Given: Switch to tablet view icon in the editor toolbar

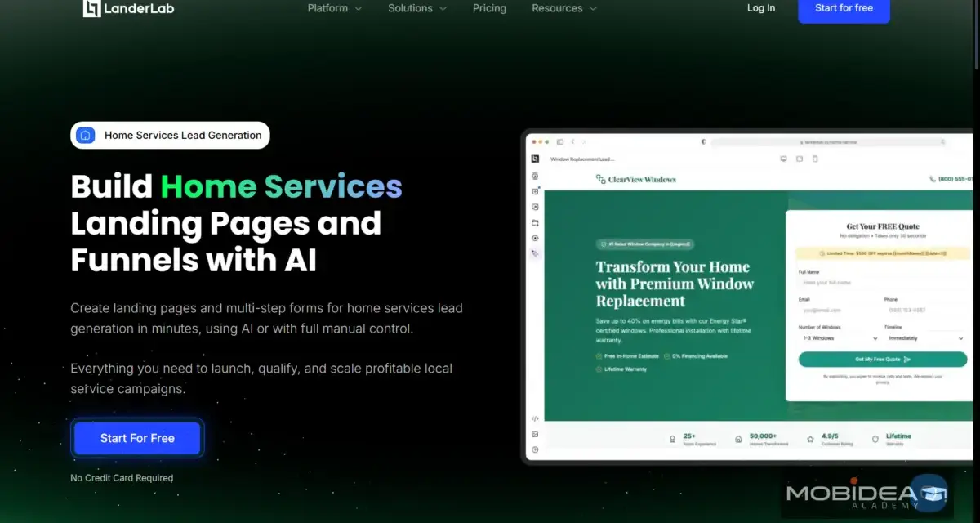Looking at the screenshot, I should (800, 159).
